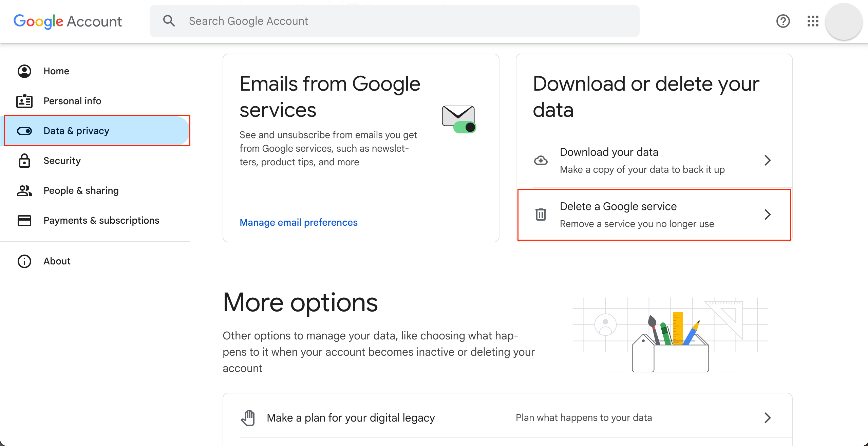Click the Personal info icon

[24, 101]
